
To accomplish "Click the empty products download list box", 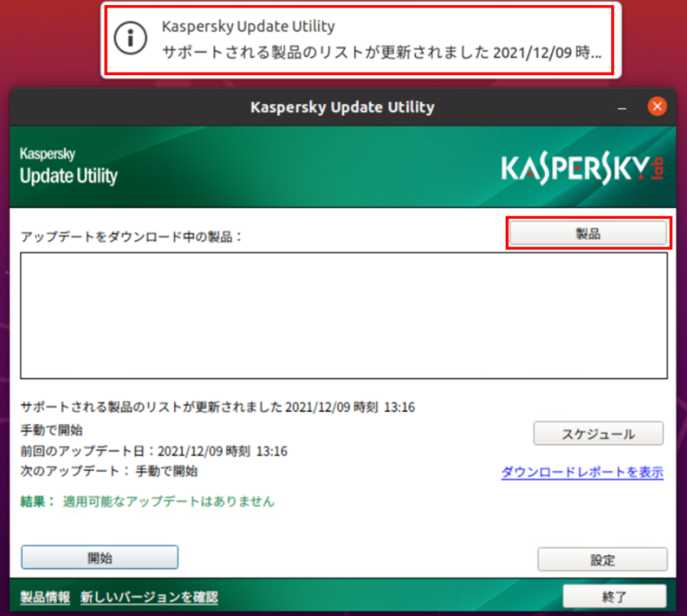I will pyautogui.click(x=344, y=316).
